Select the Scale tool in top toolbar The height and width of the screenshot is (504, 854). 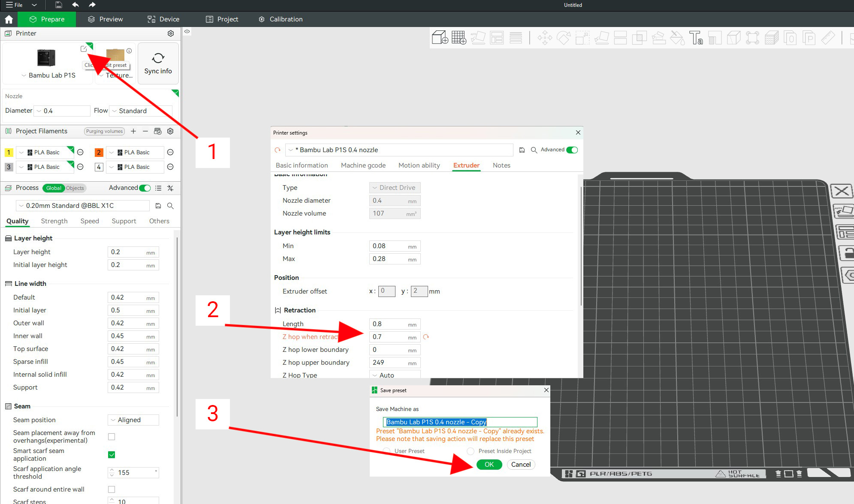582,38
